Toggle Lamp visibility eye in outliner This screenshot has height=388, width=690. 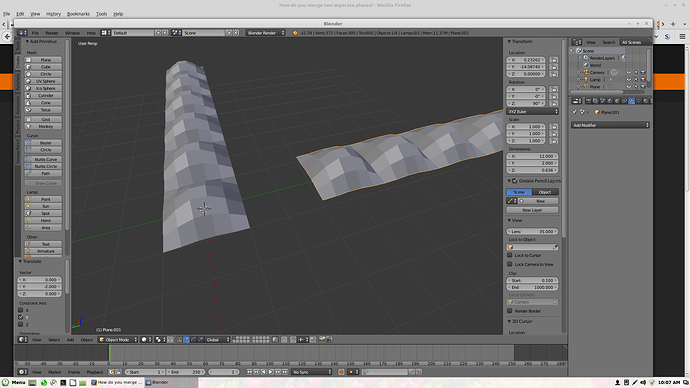click(x=629, y=80)
